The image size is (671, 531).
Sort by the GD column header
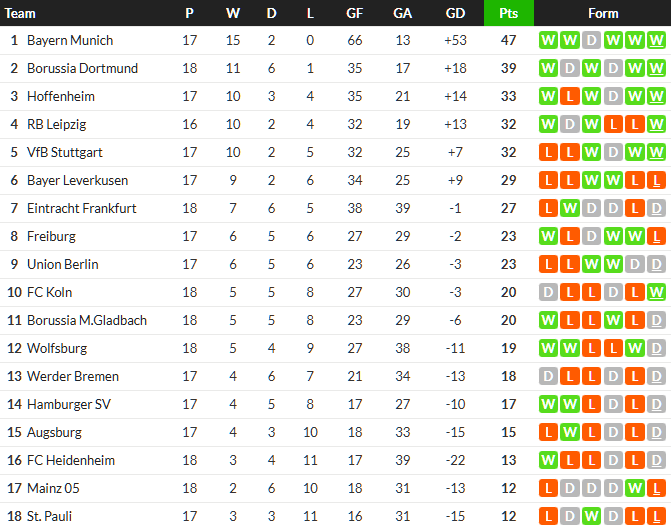click(x=455, y=13)
